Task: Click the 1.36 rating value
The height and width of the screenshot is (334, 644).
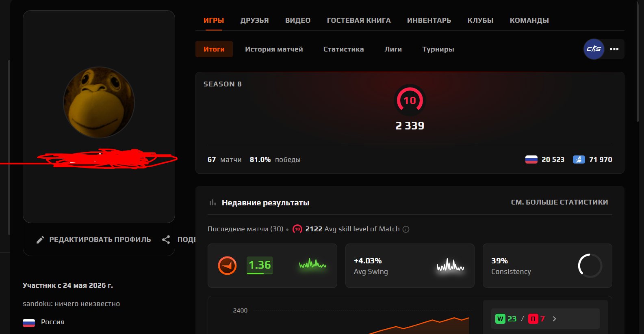Action: click(260, 265)
